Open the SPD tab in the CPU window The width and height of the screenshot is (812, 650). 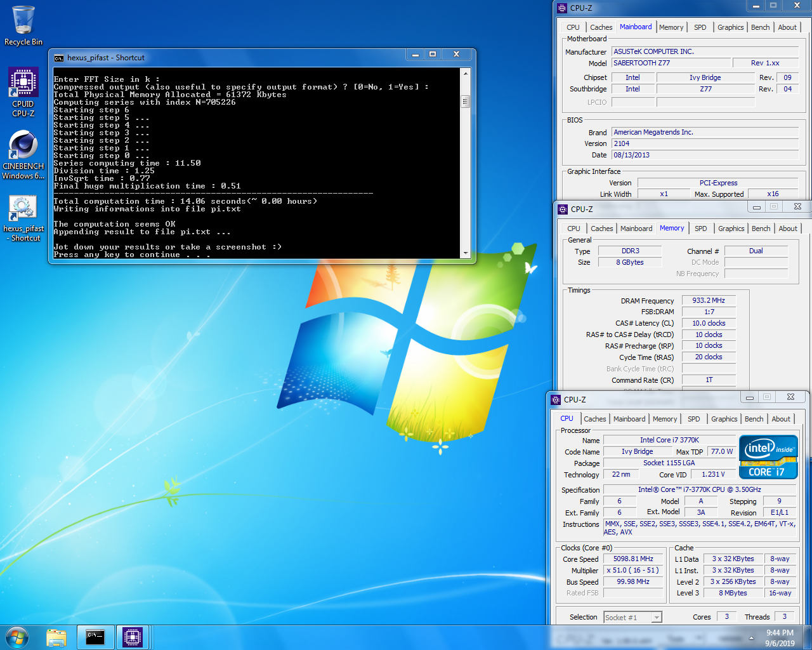point(693,419)
